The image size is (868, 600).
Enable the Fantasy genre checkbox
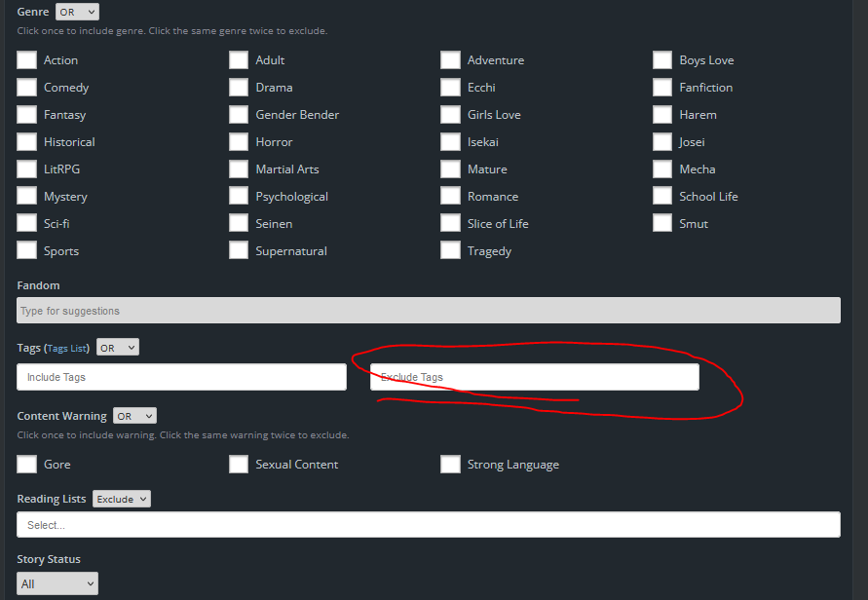[x=27, y=115]
